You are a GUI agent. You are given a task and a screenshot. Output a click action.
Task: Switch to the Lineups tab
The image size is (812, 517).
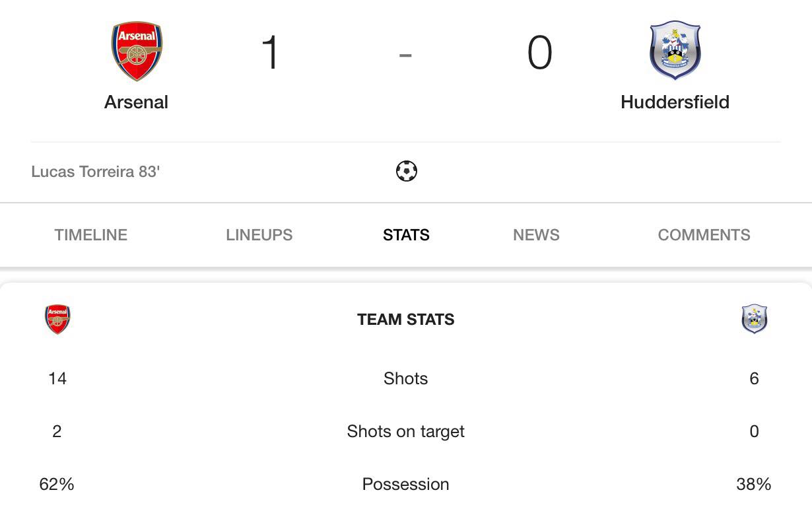(x=259, y=235)
